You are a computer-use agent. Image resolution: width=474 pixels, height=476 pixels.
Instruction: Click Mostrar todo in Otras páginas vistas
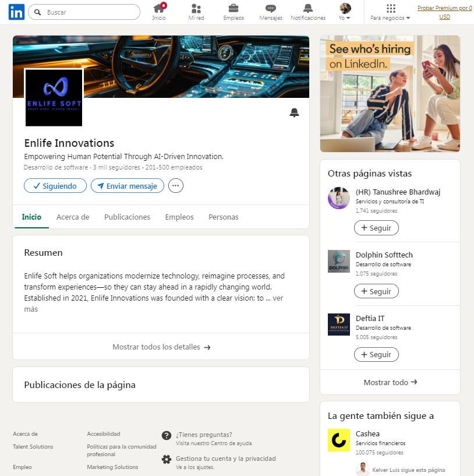click(x=390, y=383)
